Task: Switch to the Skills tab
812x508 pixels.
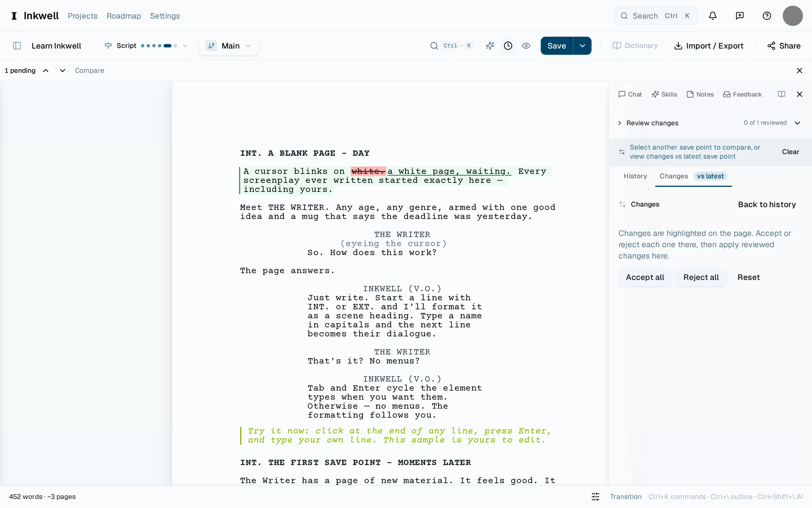Action: click(x=664, y=95)
